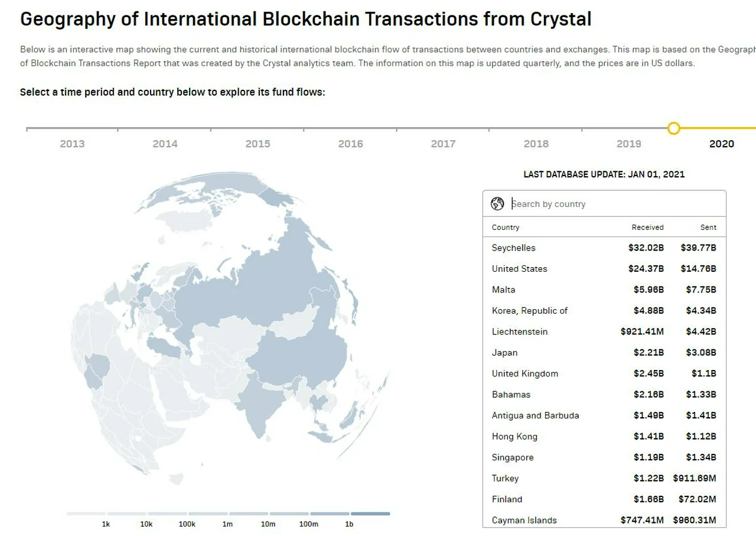Click the darkest 1b legend swatch
The height and width of the screenshot is (536, 756).
tap(370, 514)
